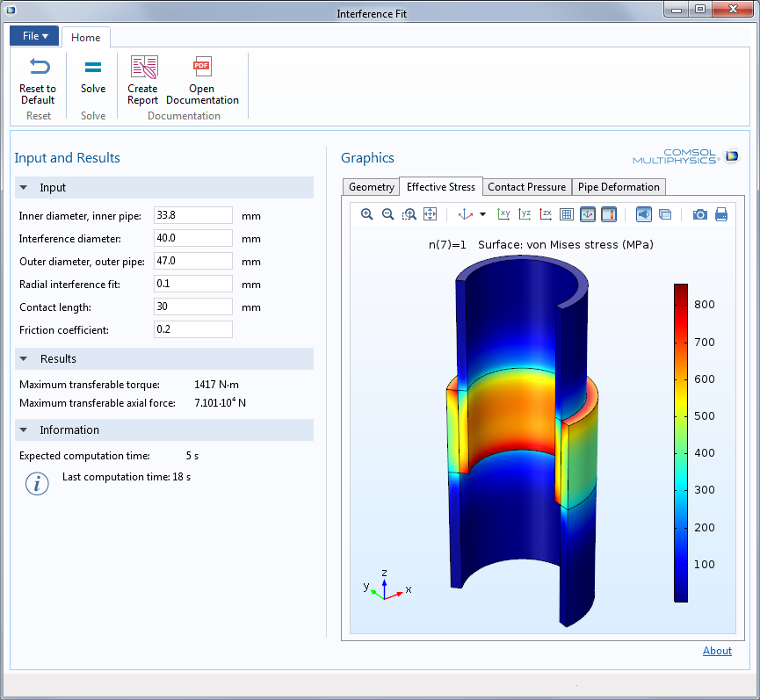Viewport: 760px width, 700px height.
Task: Edit the radial interference fit field 0.1
Action: pos(193,284)
